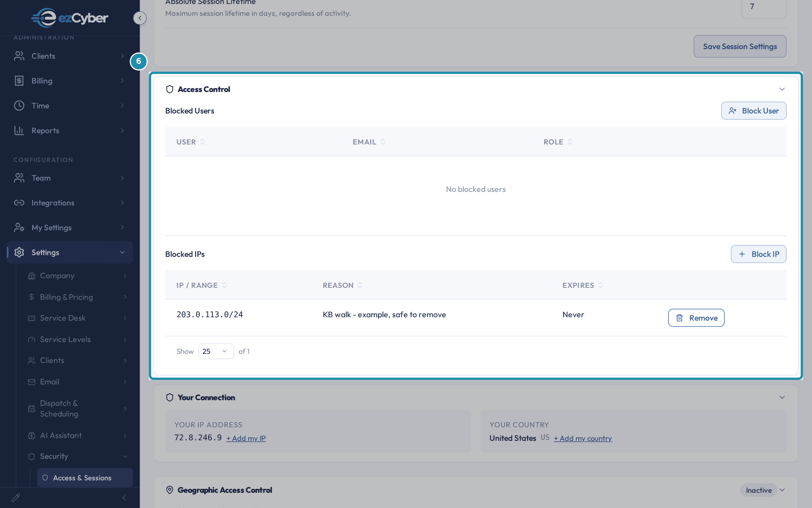Click the Block User button

pyautogui.click(x=754, y=111)
